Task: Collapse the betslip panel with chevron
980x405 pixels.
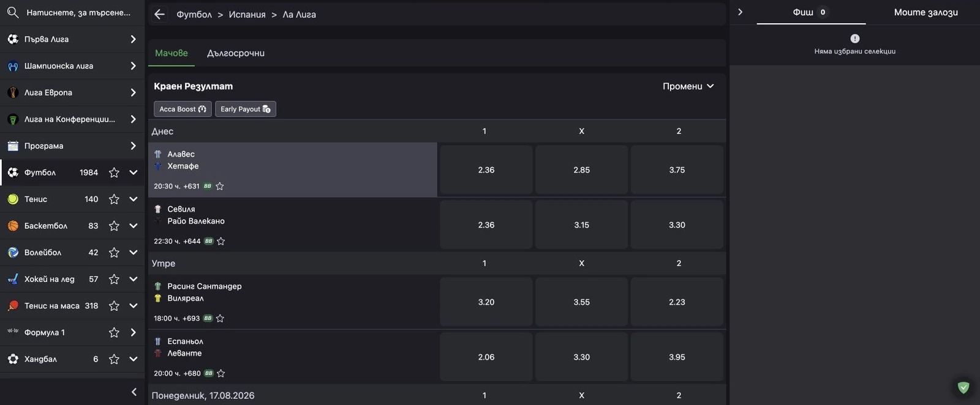Action: click(x=740, y=12)
